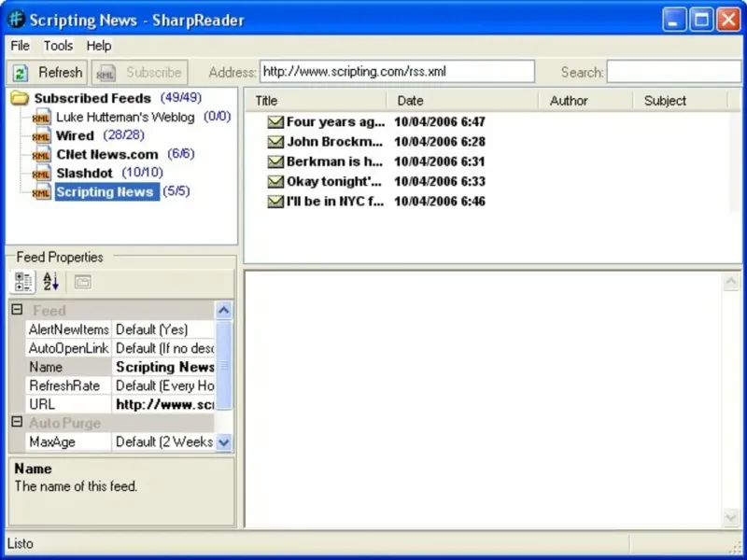Click the Name value 'Scripting News'
This screenshot has width=747, height=560.
165,367
